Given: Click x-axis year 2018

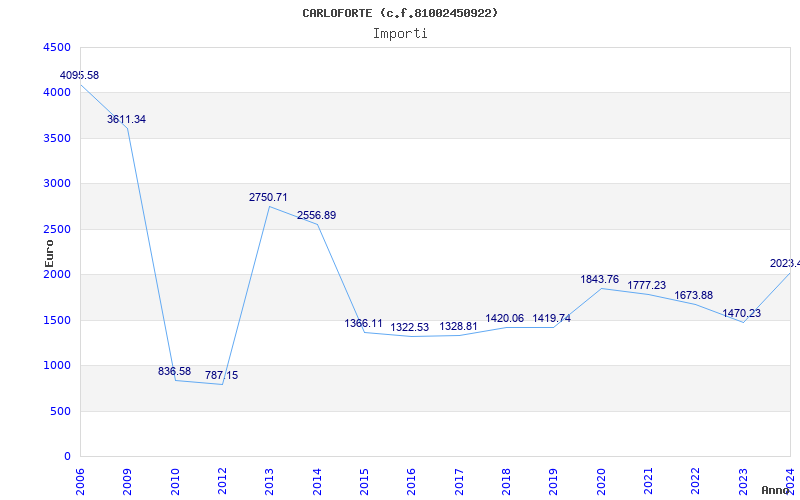Looking at the screenshot, I should (506, 482).
